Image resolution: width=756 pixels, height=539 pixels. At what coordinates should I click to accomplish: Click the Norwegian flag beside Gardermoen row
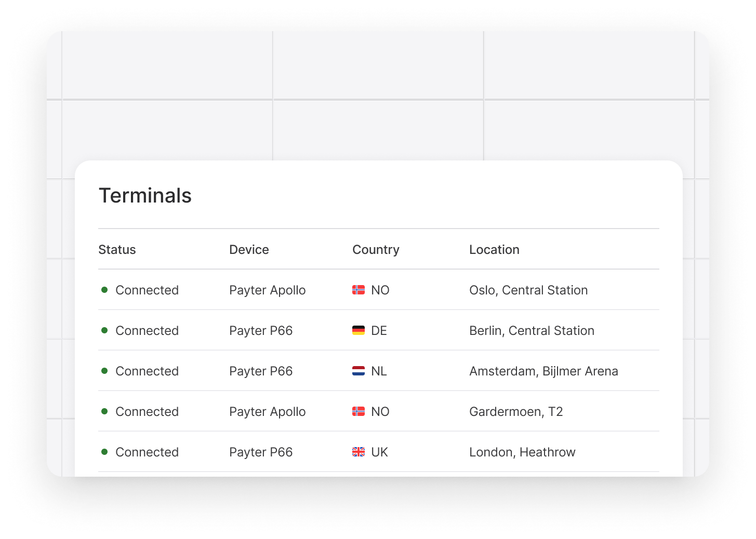358,411
